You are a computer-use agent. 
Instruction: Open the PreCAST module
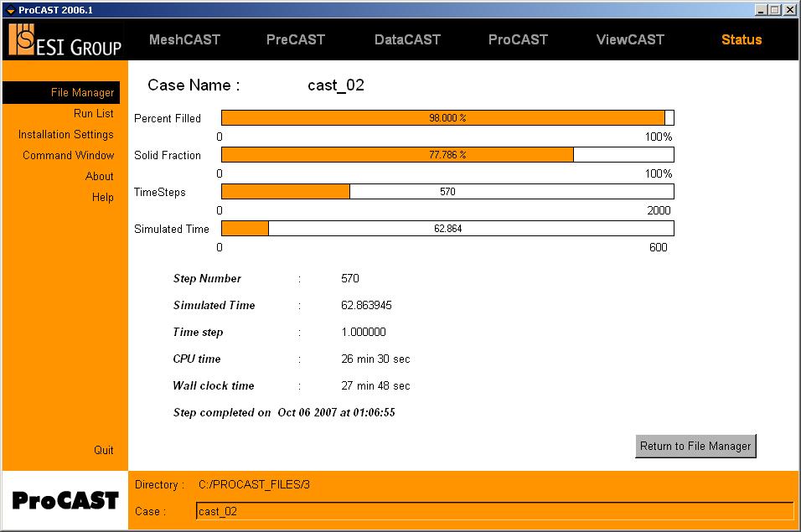tap(295, 39)
